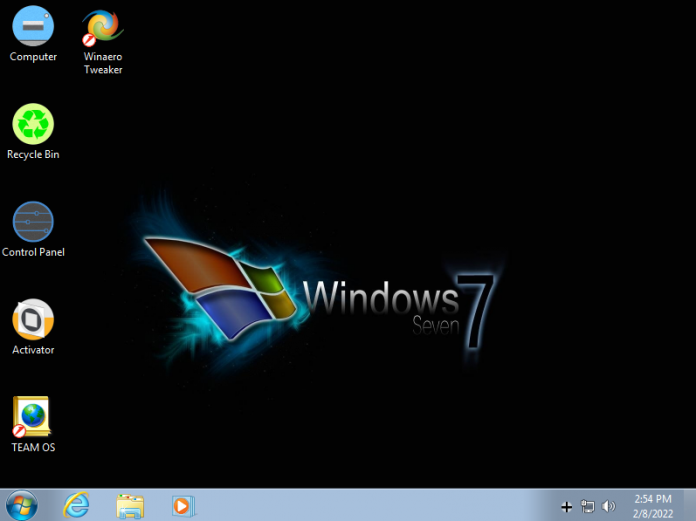Click the 'Control Panel' label text

click(33, 252)
